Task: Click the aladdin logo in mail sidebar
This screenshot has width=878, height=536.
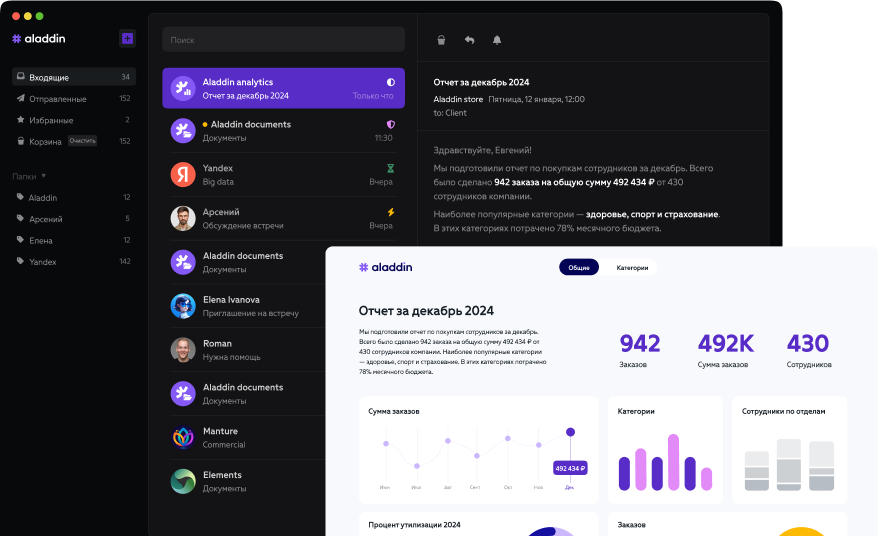Action: (x=39, y=39)
